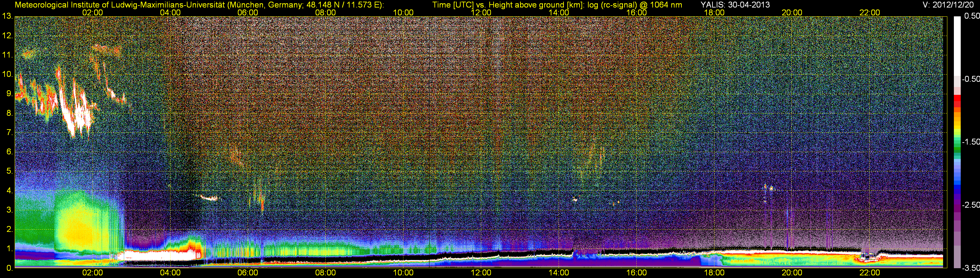This screenshot has width=980, height=278.
Task: Click the 14:00 label on the bottom time axis
Action: click(559, 273)
